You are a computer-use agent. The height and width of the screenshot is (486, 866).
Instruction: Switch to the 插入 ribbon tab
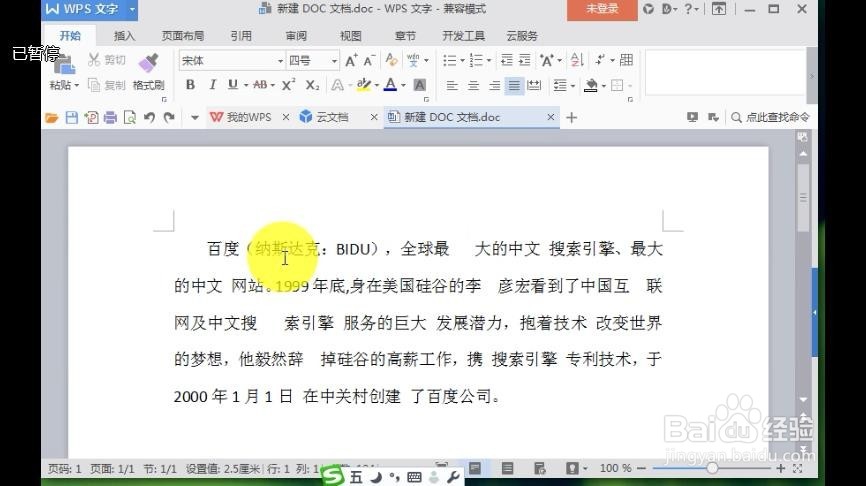coord(124,36)
